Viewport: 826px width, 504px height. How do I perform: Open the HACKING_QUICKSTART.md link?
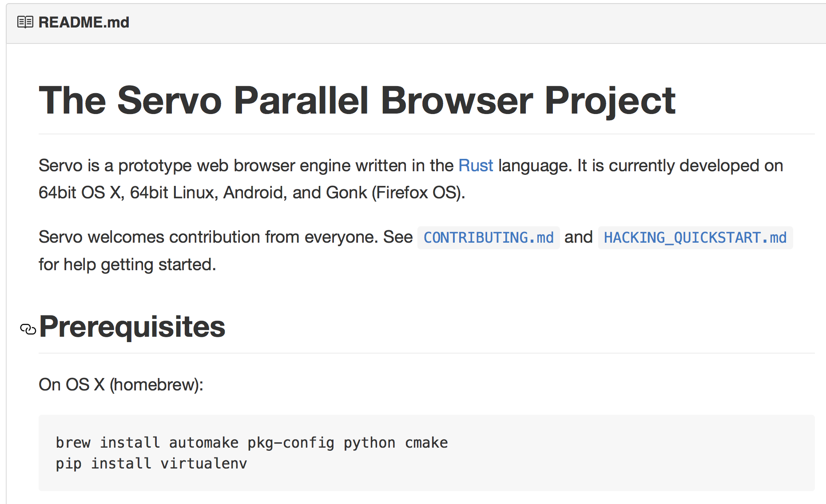(x=695, y=238)
